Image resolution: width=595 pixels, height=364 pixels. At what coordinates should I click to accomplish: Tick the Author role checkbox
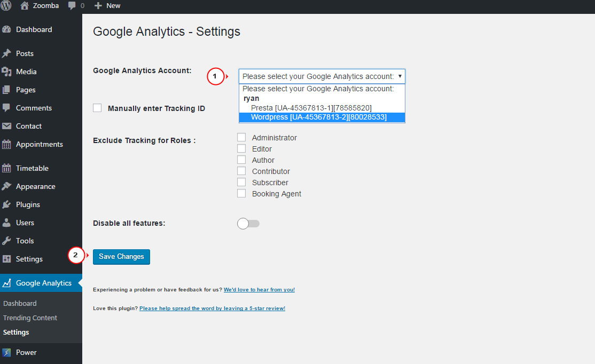[x=241, y=160]
